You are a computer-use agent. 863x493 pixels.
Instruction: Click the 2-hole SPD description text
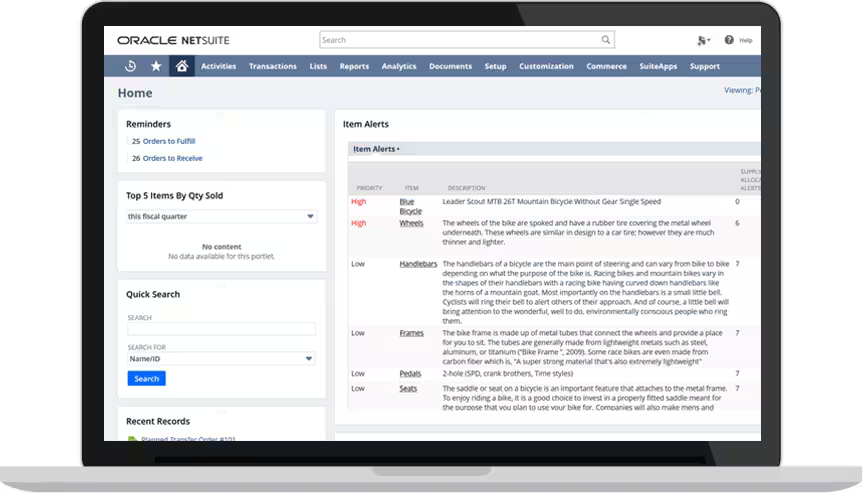pyautogui.click(x=507, y=374)
